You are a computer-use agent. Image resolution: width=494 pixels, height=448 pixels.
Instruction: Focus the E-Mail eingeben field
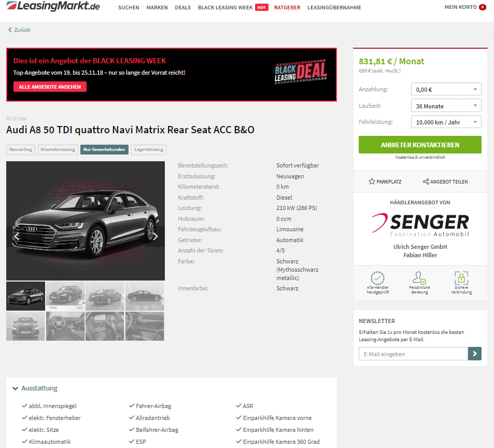[413, 354]
